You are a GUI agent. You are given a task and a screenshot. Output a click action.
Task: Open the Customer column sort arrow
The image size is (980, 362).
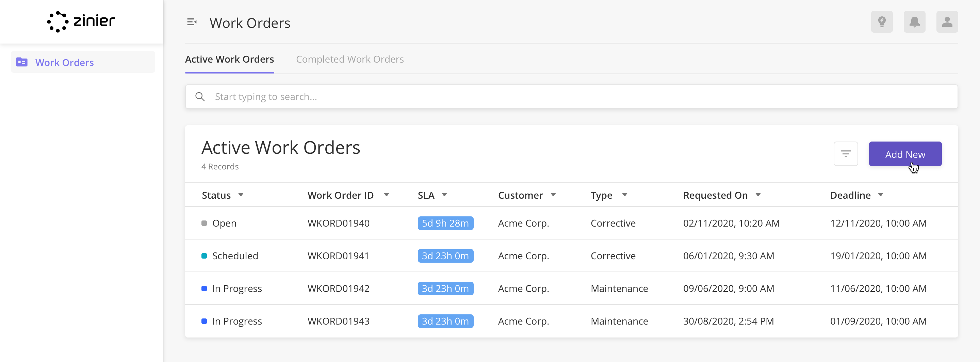[554, 195]
